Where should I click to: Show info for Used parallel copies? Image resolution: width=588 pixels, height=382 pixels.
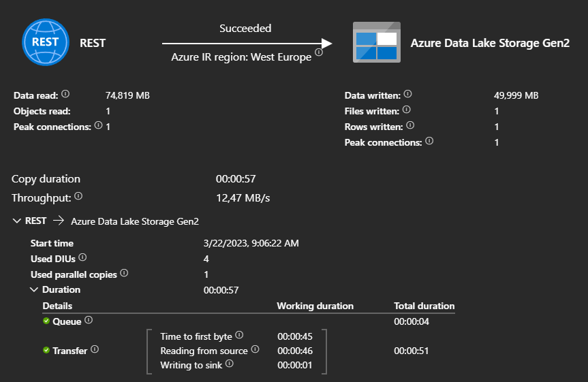[124, 273]
